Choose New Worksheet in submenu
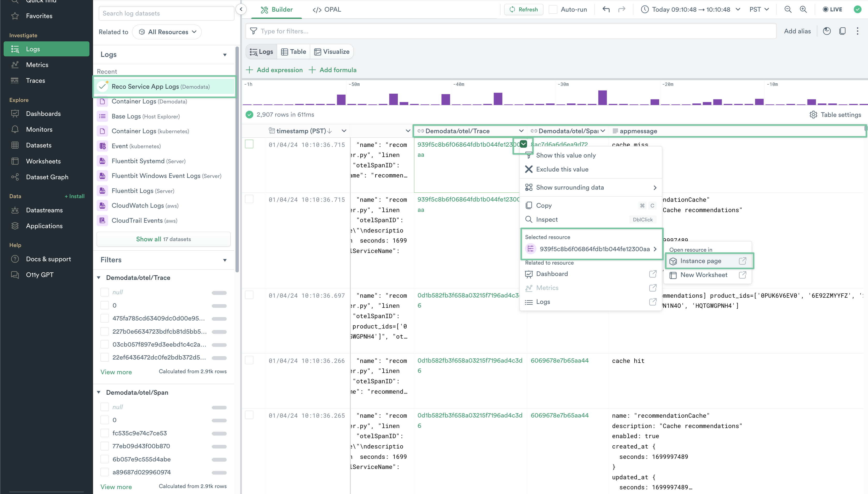 708,275
